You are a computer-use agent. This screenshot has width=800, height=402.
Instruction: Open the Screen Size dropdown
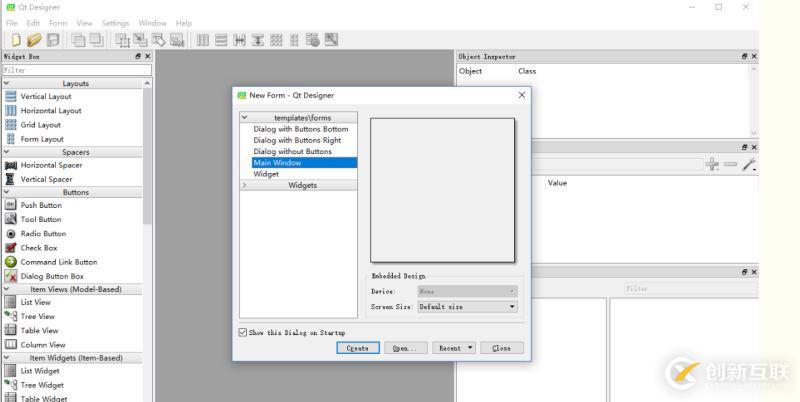[467, 307]
